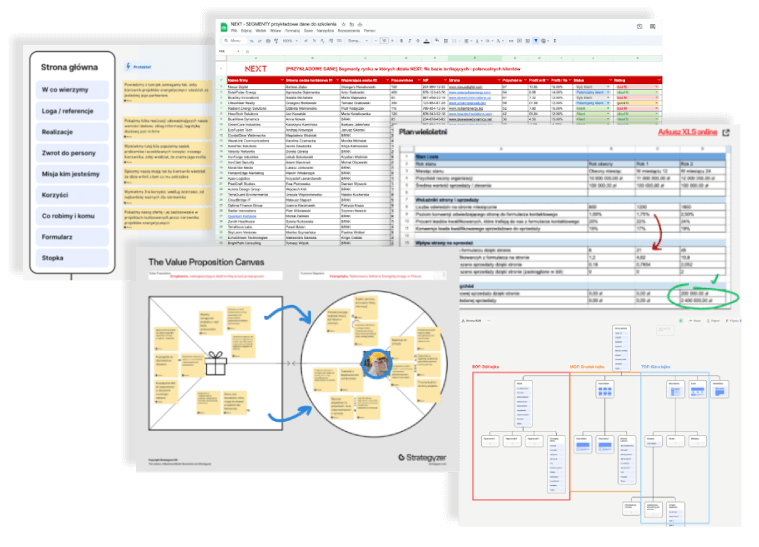Open the font dropdown in Sheets toolbar

354,41
